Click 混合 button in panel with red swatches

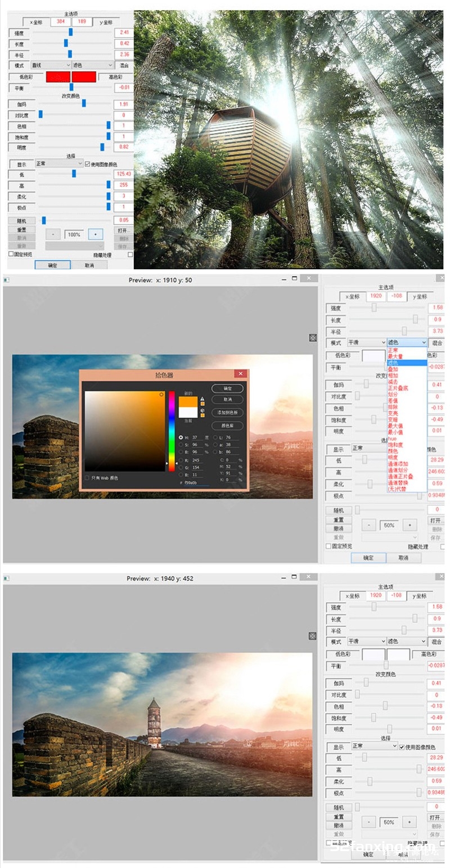pos(124,65)
